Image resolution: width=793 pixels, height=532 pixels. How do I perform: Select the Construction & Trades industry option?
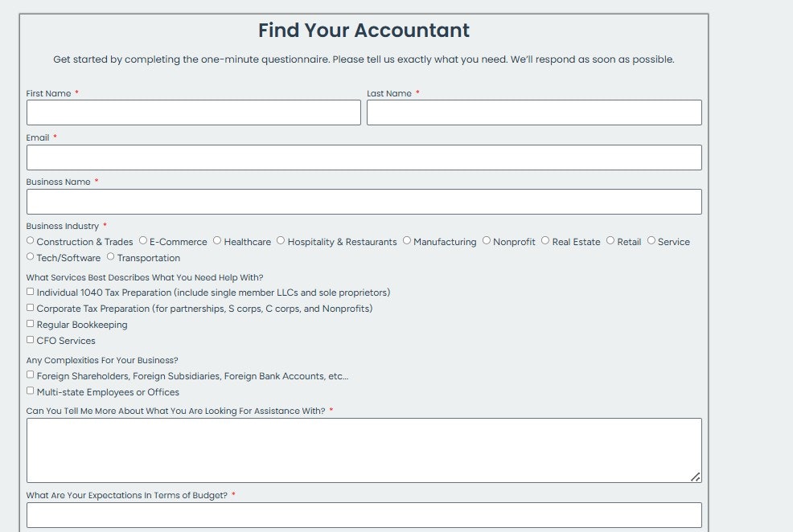pos(30,239)
